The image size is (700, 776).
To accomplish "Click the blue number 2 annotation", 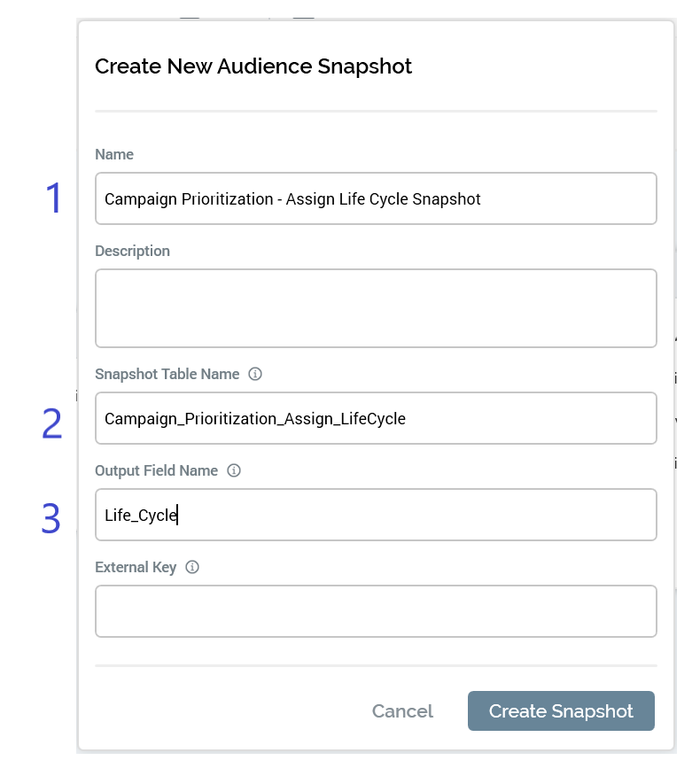I will (x=52, y=424).
